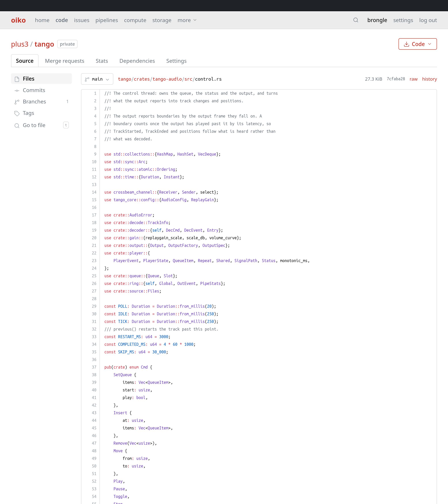Image resolution: width=448 pixels, height=504 pixels.
Task: Click the Tags label icon
Action: tap(17, 113)
